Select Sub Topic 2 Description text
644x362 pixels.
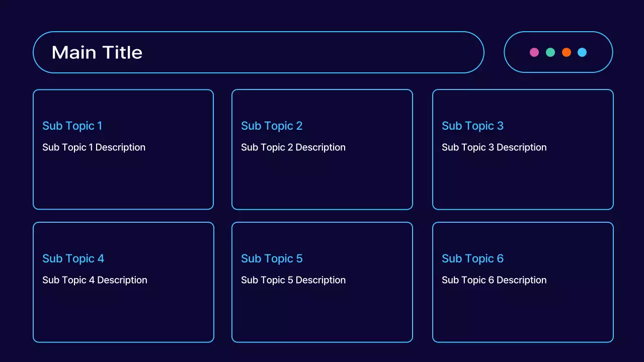click(293, 147)
